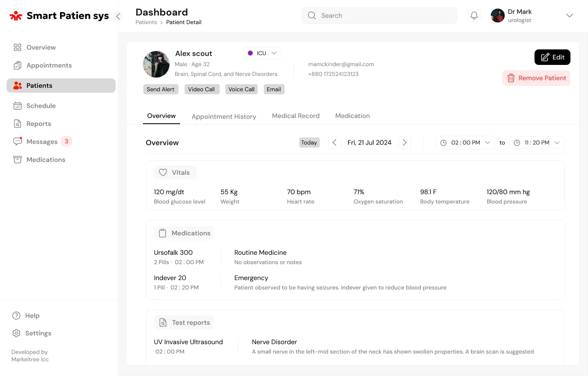The image size is (588, 376).
Task: Open the Medical Record tab
Action: tap(296, 116)
